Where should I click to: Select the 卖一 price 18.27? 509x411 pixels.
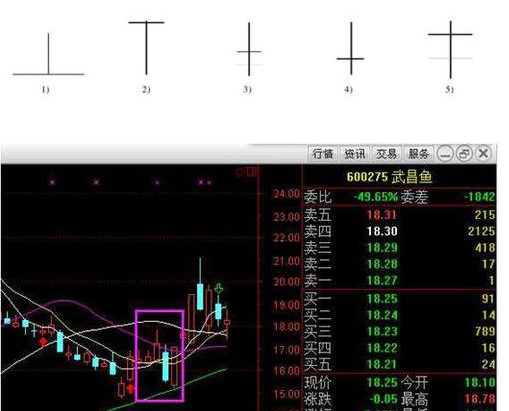(x=382, y=280)
